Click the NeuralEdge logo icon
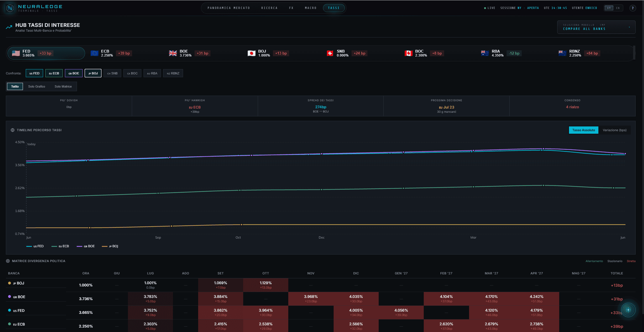Viewport: 644px width, 332px height. [10, 8]
